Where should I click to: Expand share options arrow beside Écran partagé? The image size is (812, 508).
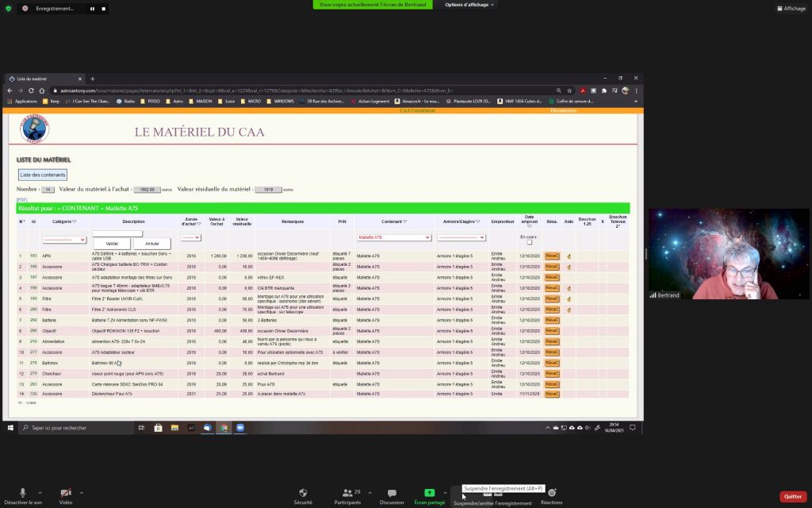coord(445,492)
